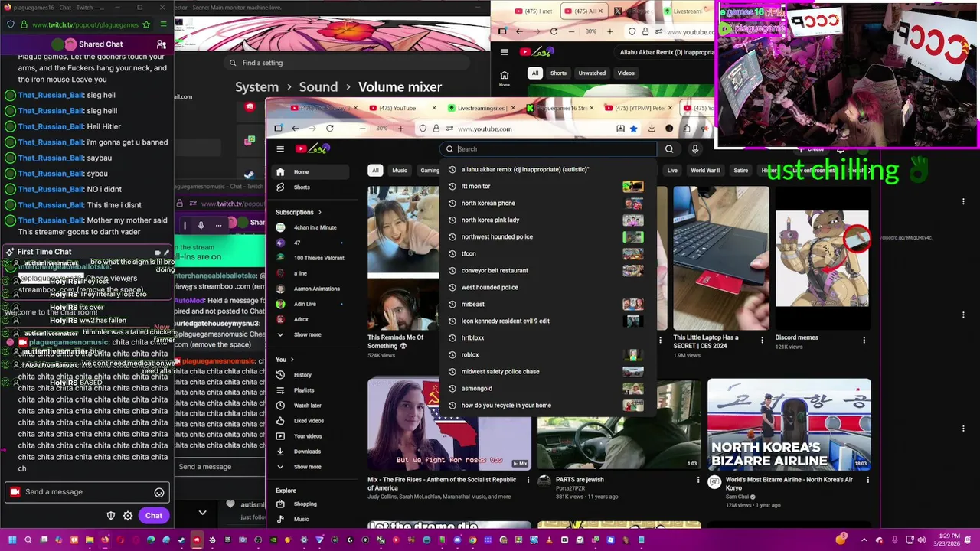
Task: Open options menu for PARTS are jewish video
Action: tap(697, 480)
